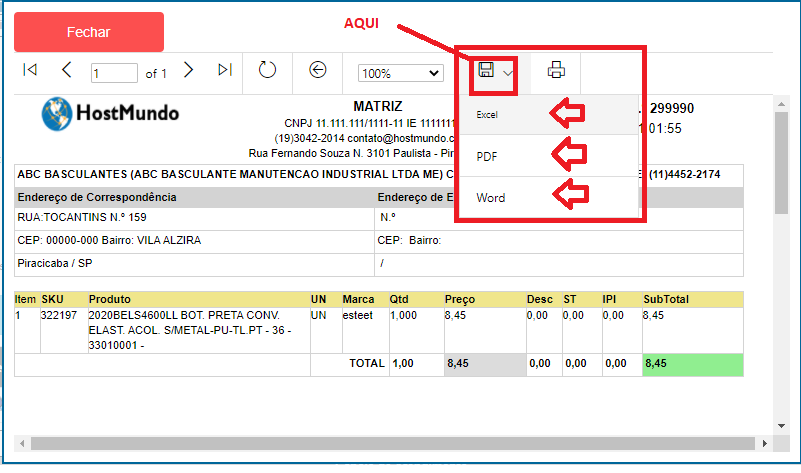Click the 'IPI' column header
This screenshot has width=801, height=473.
point(609,299)
